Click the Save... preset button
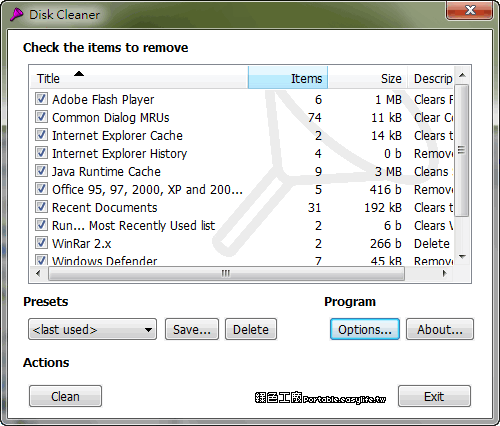 192,329
